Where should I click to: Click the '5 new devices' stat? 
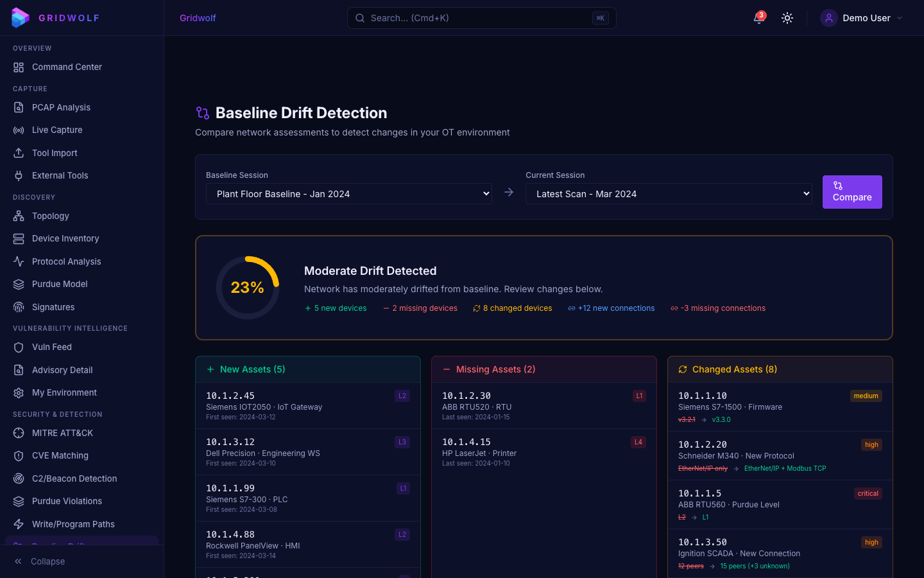tap(336, 308)
